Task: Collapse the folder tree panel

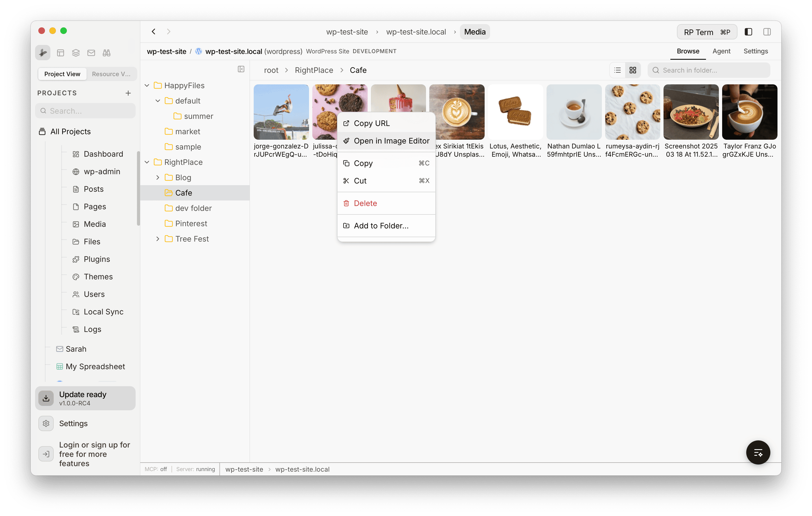Action: coord(241,69)
